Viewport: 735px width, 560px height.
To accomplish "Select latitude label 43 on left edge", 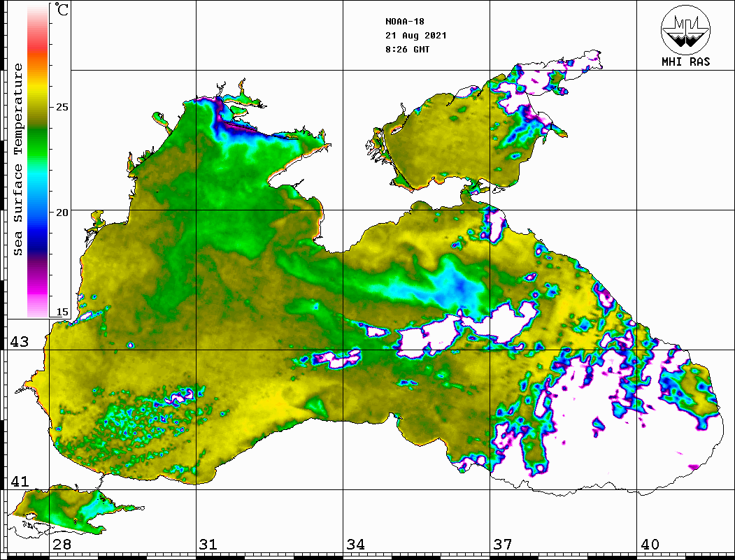I will click(18, 342).
